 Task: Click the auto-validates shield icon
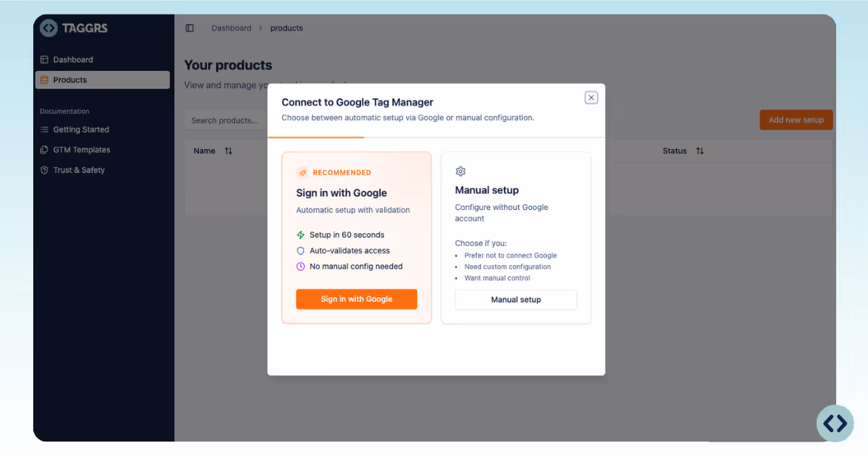point(301,250)
